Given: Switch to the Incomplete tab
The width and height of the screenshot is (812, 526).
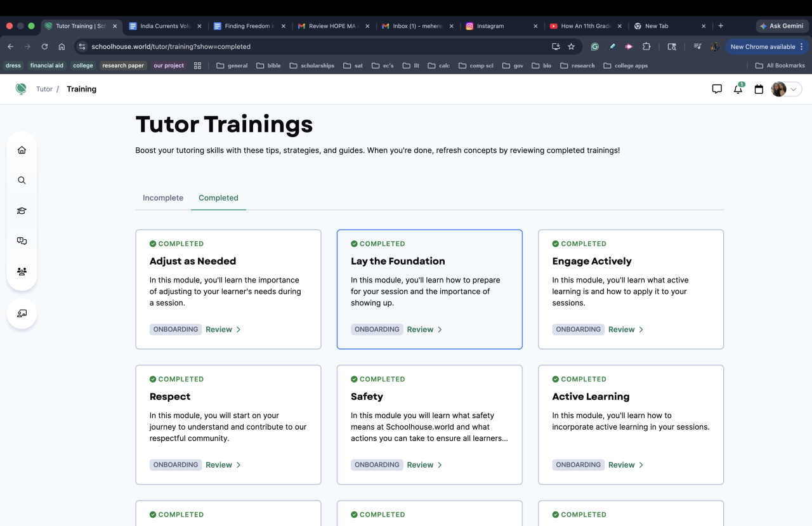Looking at the screenshot, I should click(163, 198).
